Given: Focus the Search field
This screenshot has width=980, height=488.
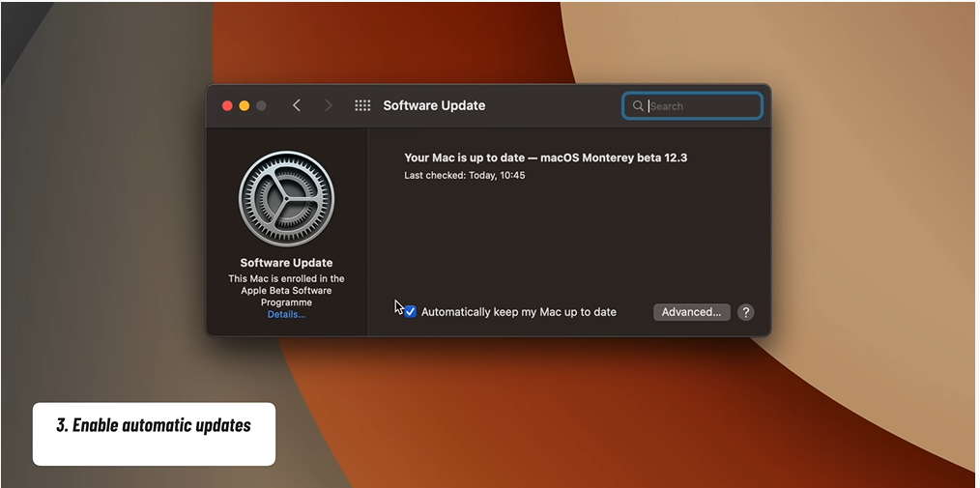Looking at the screenshot, I should (692, 106).
